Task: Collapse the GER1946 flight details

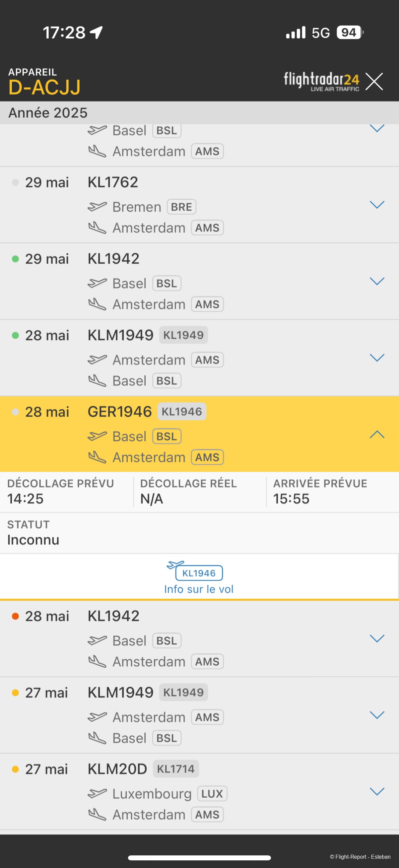Action: pos(377,434)
